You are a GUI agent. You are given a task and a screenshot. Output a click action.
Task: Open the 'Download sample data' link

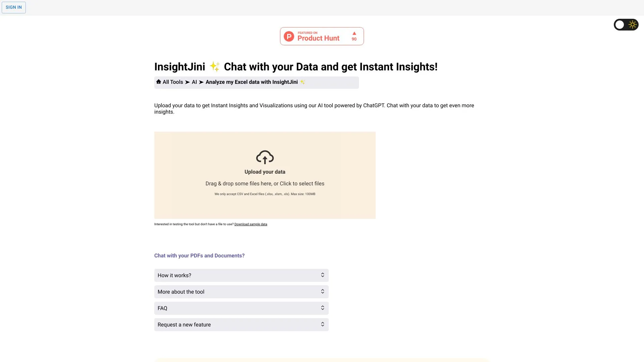coord(251,224)
